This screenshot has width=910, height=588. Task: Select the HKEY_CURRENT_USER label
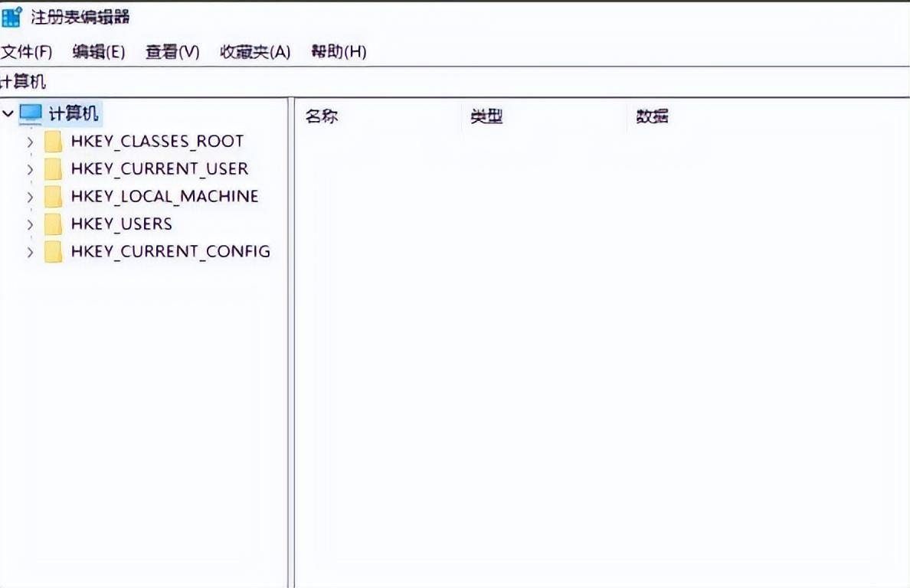pos(159,169)
